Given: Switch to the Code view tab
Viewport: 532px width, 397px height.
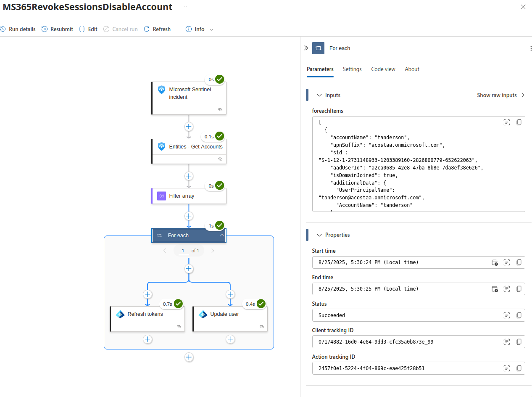Looking at the screenshot, I should tap(383, 69).
